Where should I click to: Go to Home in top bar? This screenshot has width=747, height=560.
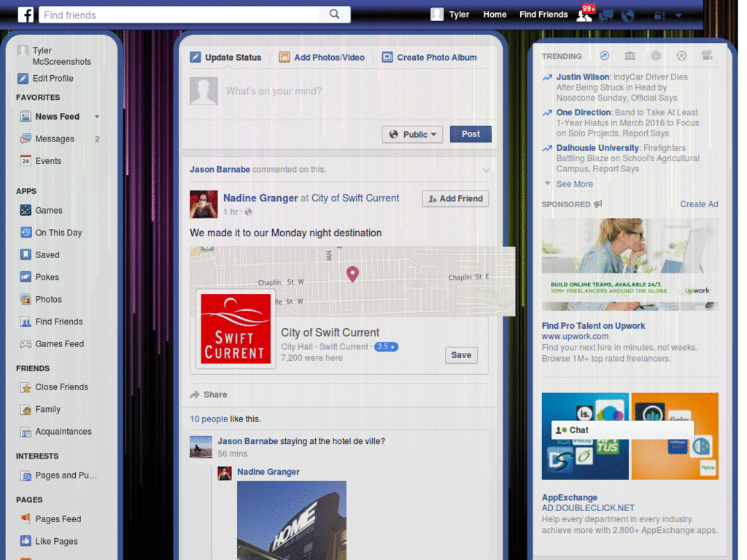click(x=495, y=15)
